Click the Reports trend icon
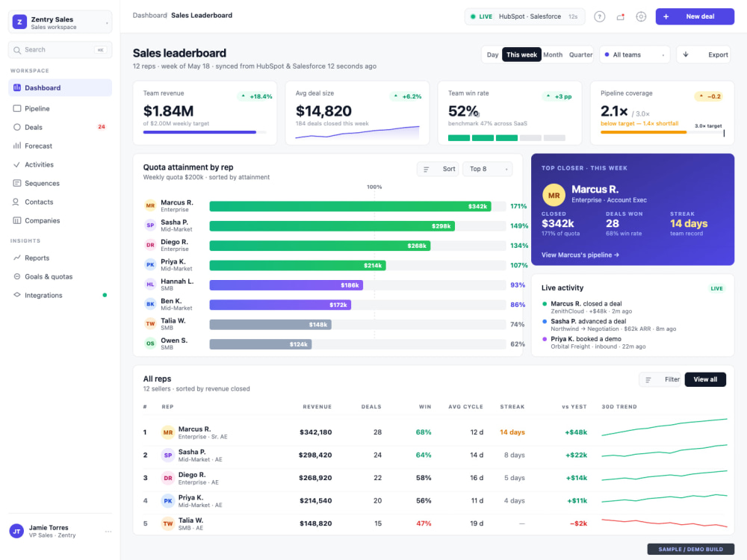The image size is (747, 560). tap(17, 258)
